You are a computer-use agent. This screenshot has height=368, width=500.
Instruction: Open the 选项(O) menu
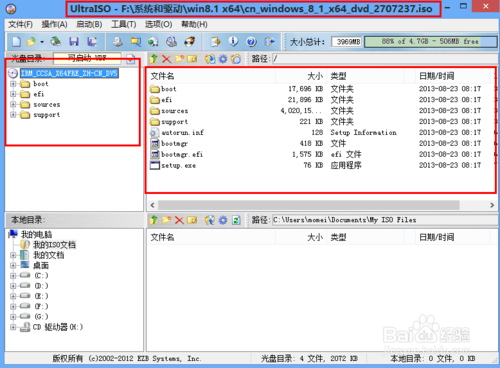click(159, 24)
